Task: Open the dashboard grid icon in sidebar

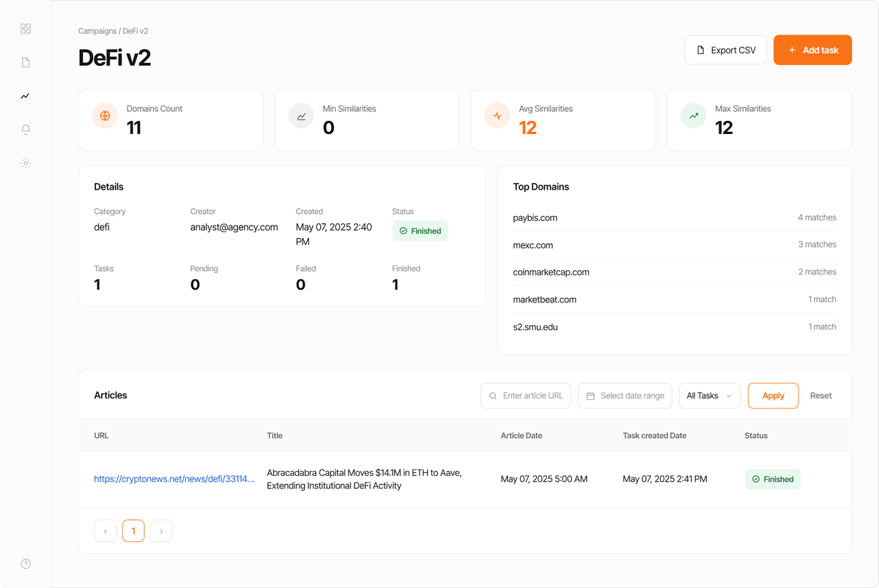Action: coord(26,29)
